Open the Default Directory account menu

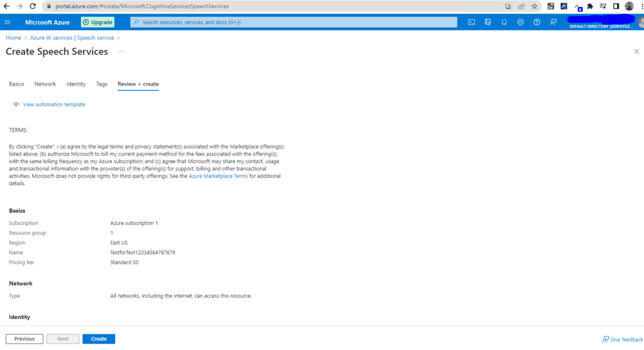[601, 22]
